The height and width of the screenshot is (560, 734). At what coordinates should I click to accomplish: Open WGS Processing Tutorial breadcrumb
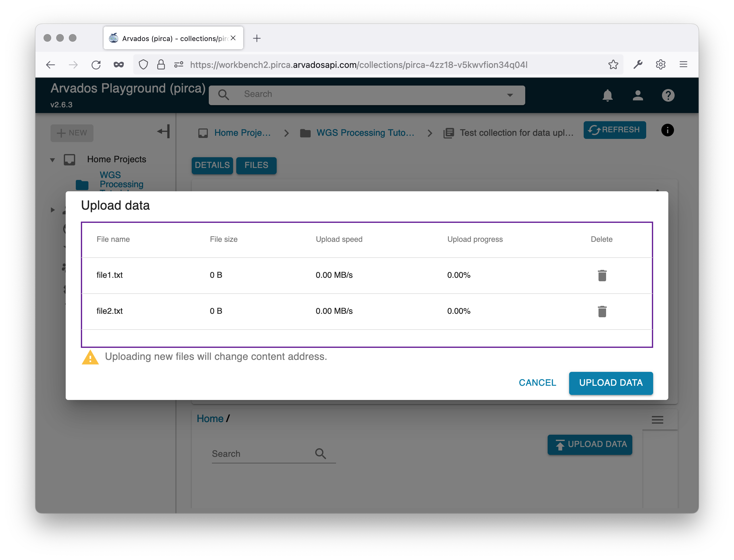pos(365,133)
